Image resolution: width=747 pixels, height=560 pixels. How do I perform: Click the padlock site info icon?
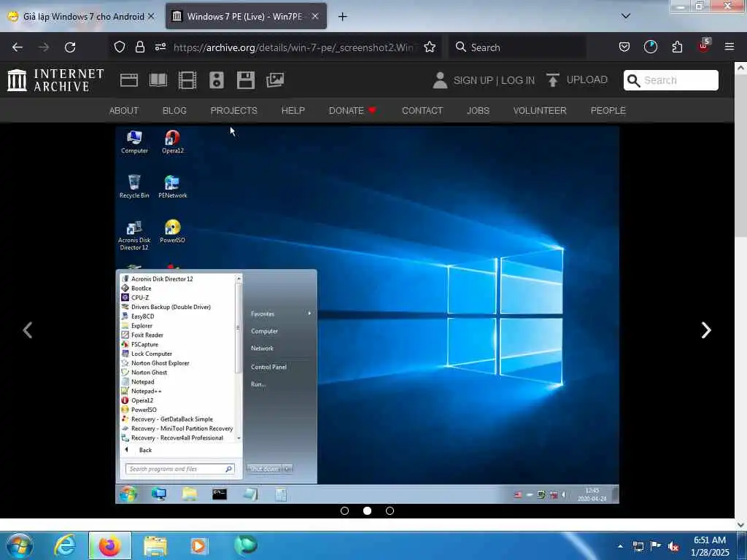point(139,47)
